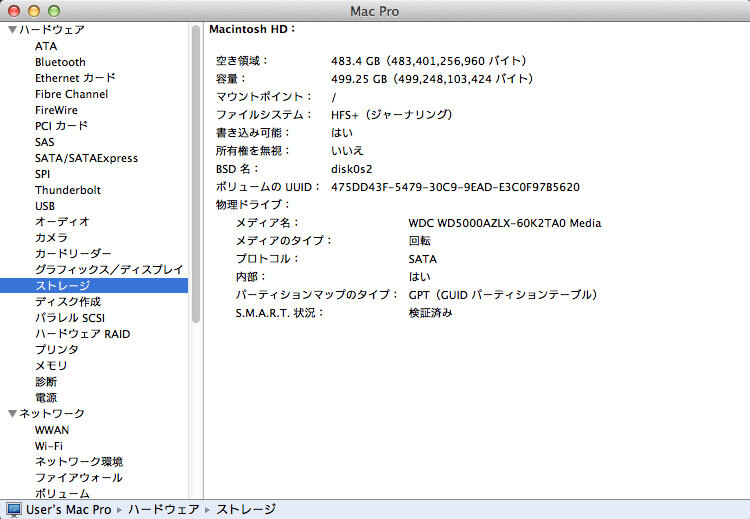This screenshot has height=519, width=750.
Task: Click the GPT partition map value
Action: [x=503, y=295]
